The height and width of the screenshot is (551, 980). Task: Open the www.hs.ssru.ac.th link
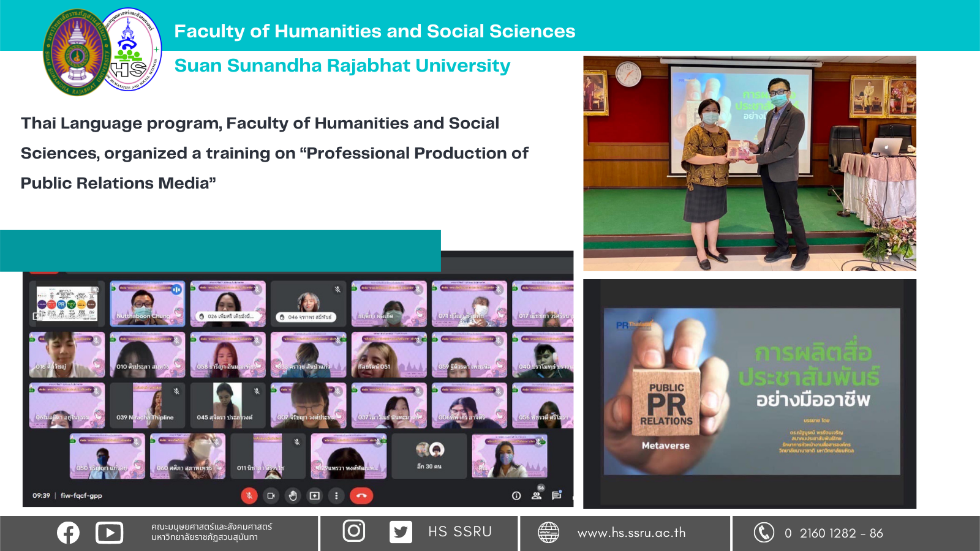[631, 533]
